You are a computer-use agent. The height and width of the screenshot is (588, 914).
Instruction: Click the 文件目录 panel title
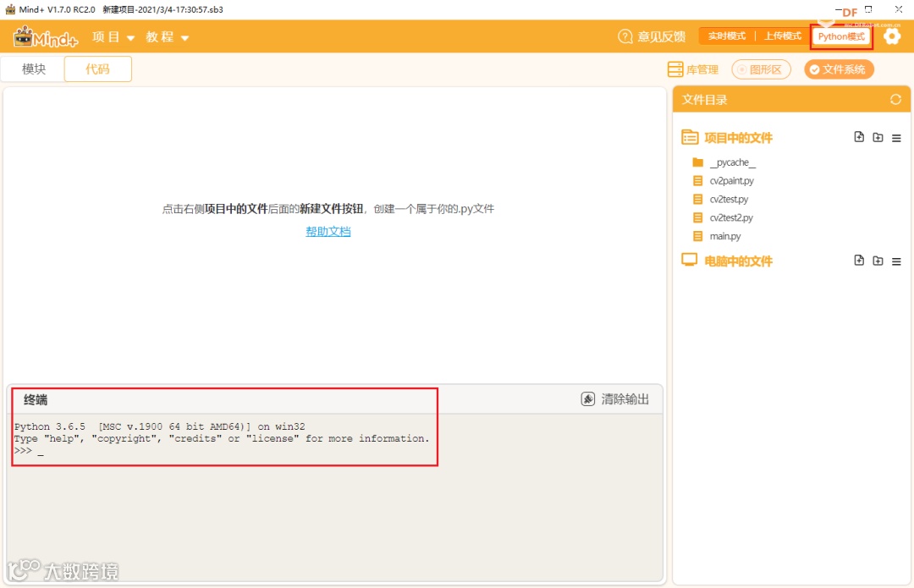[705, 100]
